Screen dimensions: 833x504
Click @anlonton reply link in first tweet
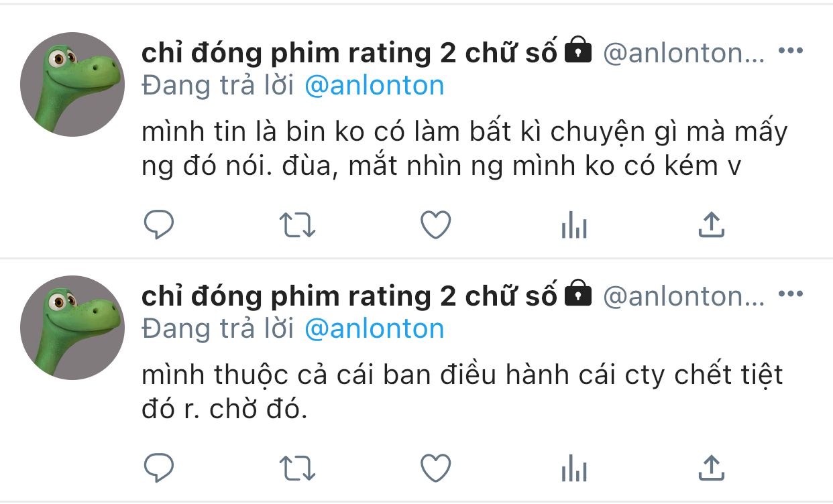[x=374, y=86]
